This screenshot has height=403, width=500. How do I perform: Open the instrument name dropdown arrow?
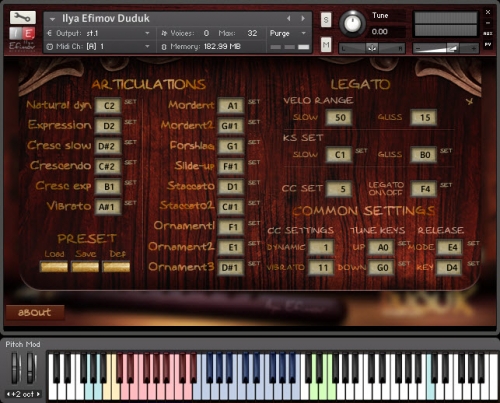pyautogui.click(x=52, y=19)
